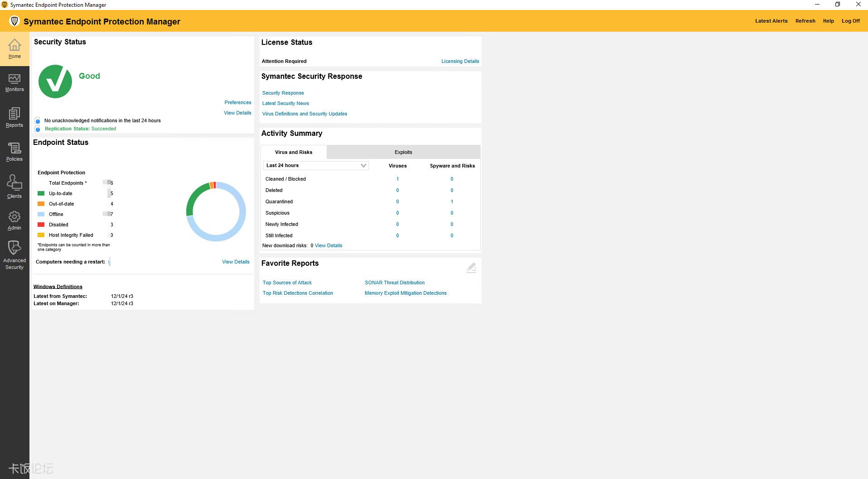
Task: Open Security Status Preferences link
Action: (238, 102)
